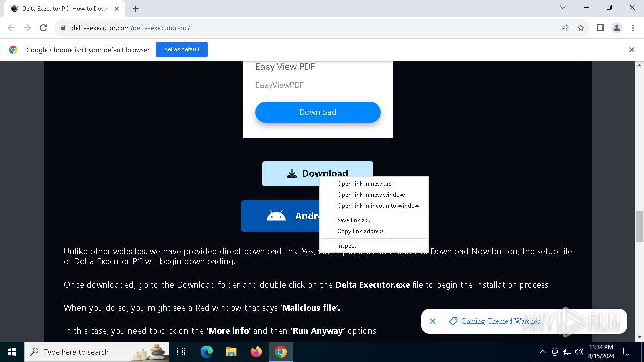Open the Gaming-Themed Watches ad link

click(501, 321)
